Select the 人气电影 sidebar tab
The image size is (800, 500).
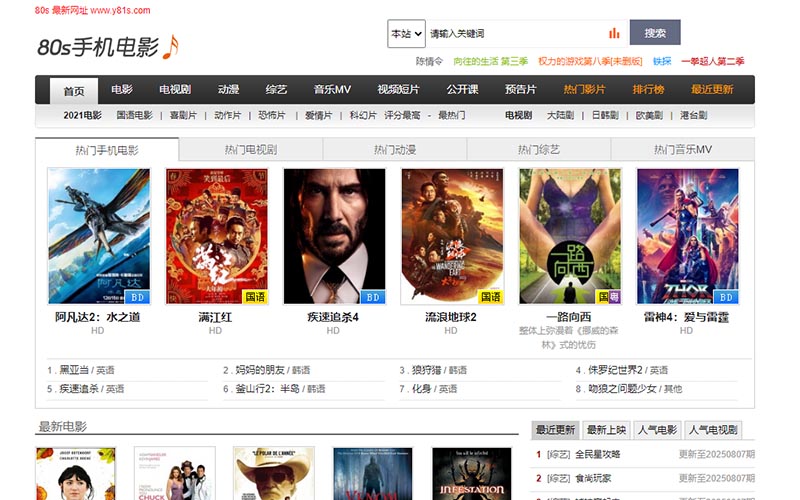657,430
